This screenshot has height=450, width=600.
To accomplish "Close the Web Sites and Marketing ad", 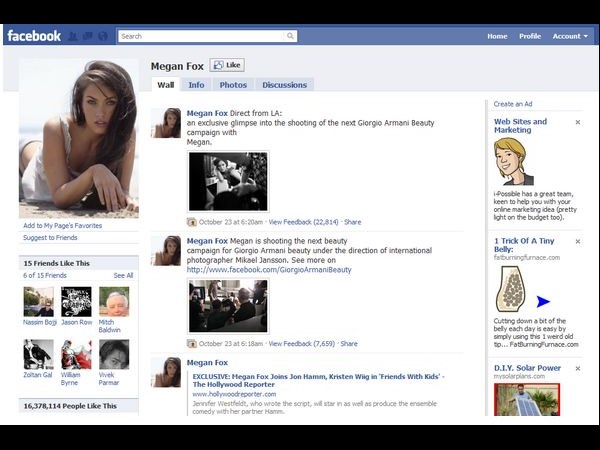I will pos(577,122).
